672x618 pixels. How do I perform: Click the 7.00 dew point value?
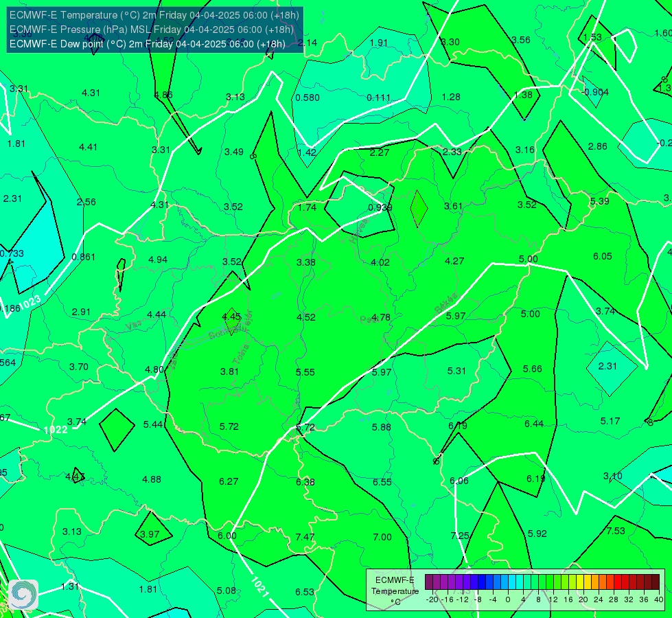(x=382, y=537)
